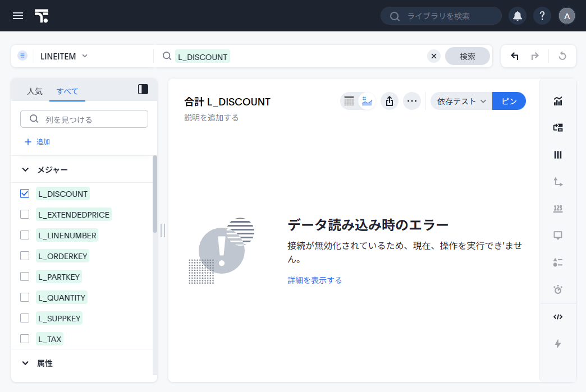Enable the L_QUANTITY column checkbox
This screenshot has height=392, width=586.
click(x=25, y=297)
